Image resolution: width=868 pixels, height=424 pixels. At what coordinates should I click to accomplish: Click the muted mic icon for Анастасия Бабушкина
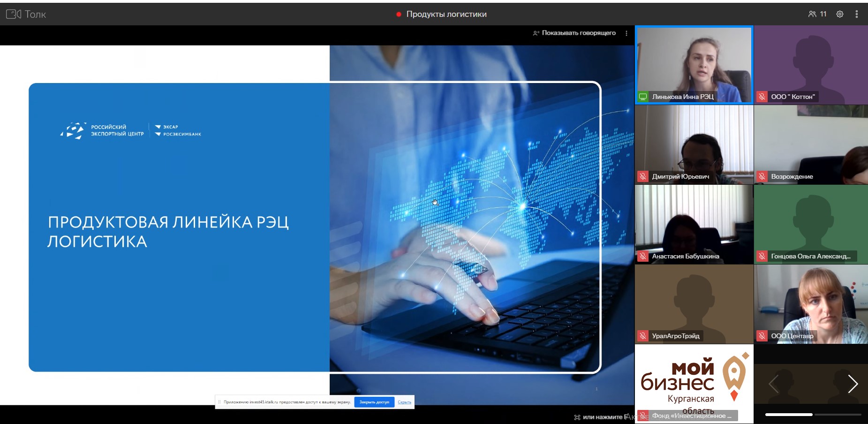[643, 256]
